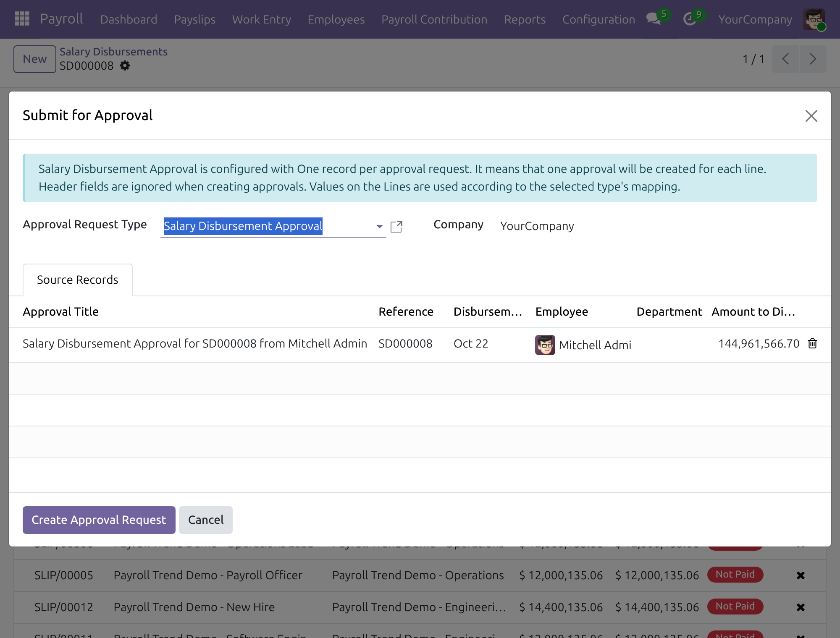Go to next record arrow

coord(813,59)
